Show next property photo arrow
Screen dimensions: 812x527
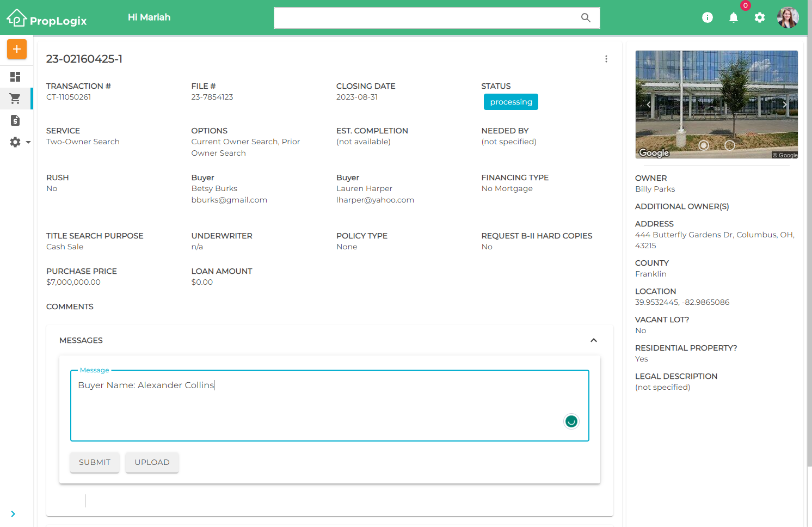(x=785, y=105)
